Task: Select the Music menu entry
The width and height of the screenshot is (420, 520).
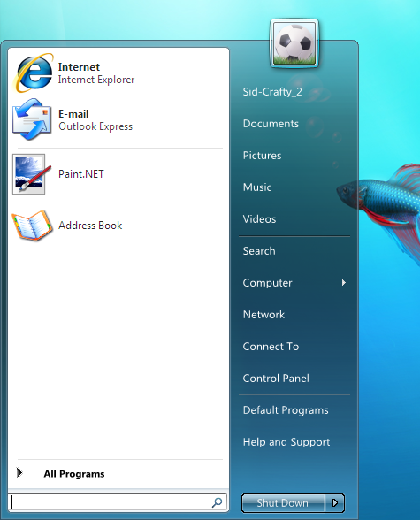Action: [x=257, y=187]
